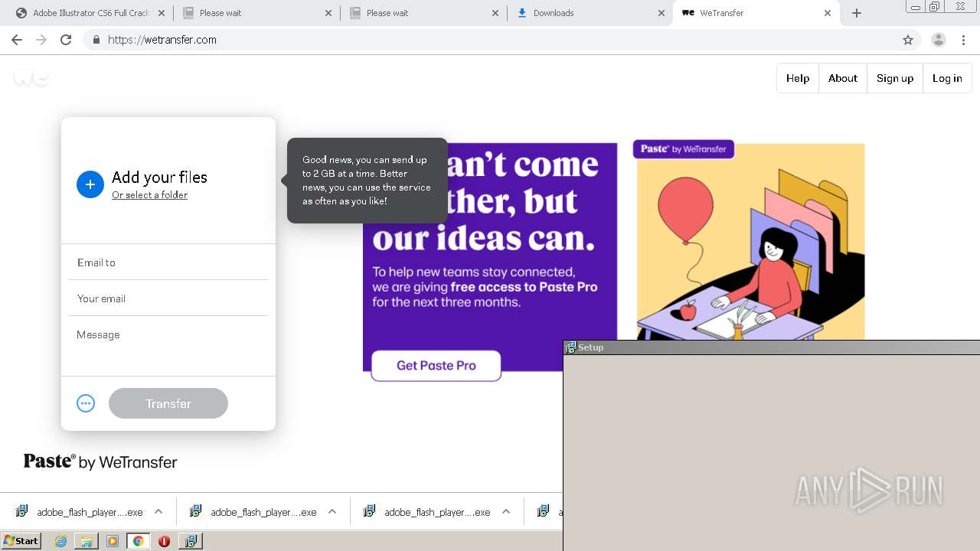Open the transfer options ellipsis icon
Screen dimensions: 980x551
coord(86,403)
